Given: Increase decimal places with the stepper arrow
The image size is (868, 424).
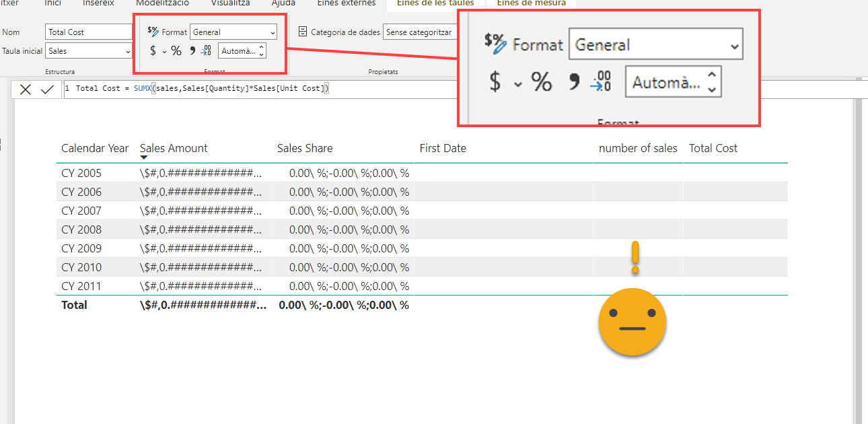Looking at the screenshot, I should 261,47.
